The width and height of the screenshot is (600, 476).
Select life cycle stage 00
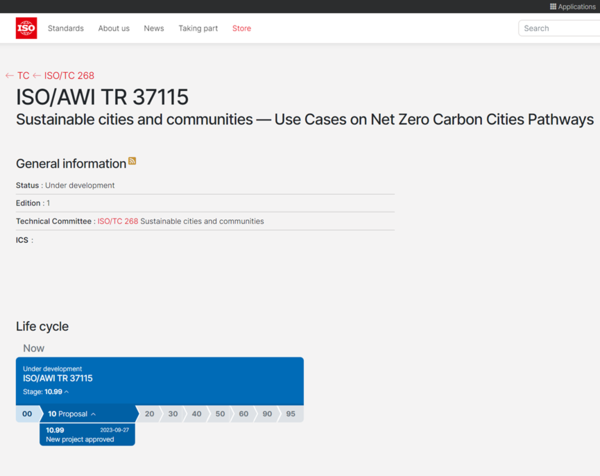point(27,414)
